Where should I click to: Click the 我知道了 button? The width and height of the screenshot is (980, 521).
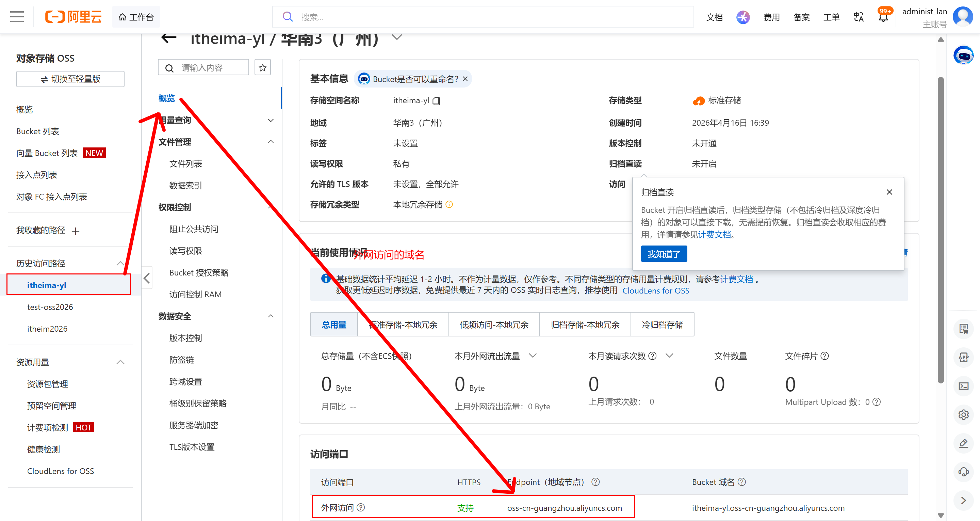[664, 254]
